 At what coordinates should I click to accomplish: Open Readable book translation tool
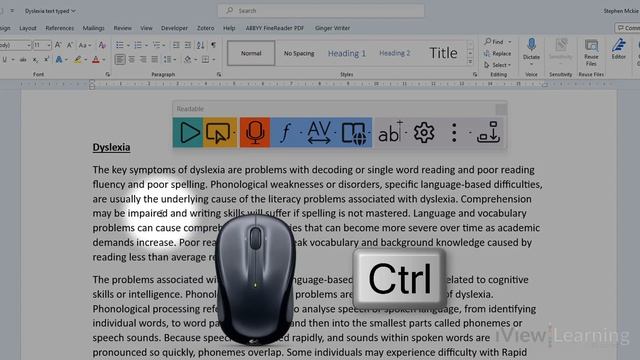click(353, 133)
